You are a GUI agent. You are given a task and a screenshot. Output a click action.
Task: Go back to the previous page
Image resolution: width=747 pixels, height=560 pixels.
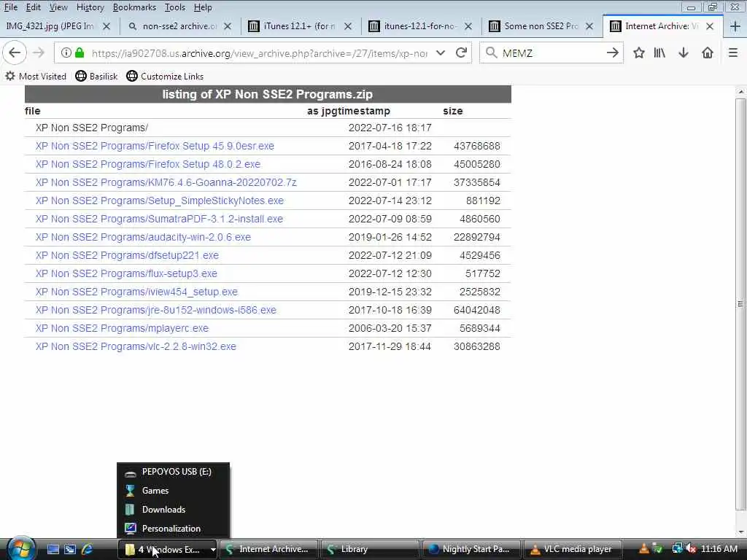click(x=15, y=52)
